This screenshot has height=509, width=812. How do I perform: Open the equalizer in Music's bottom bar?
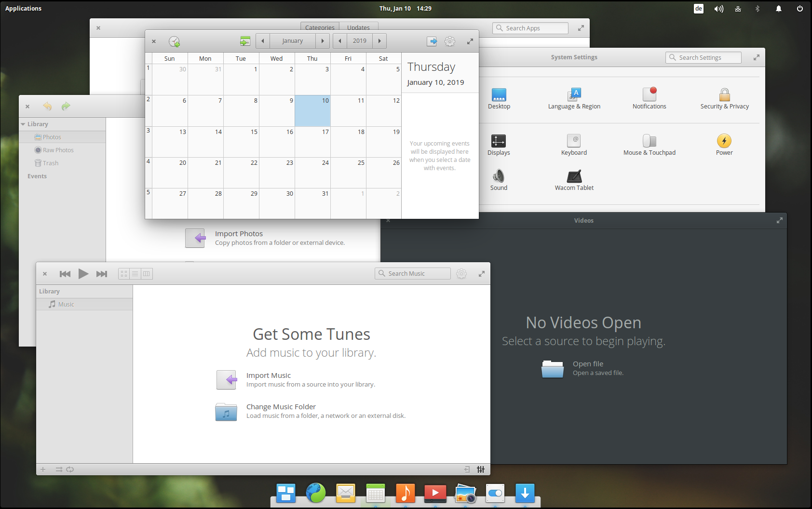(481, 469)
